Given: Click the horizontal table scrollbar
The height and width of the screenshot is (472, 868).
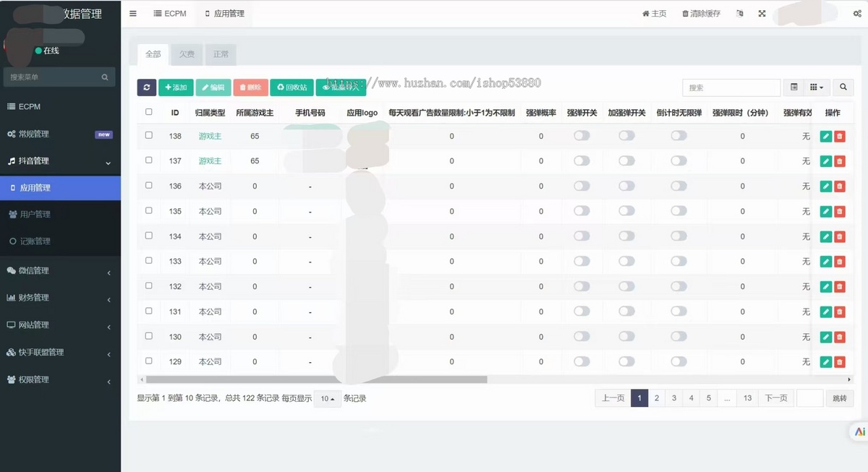Looking at the screenshot, I should (316, 379).
